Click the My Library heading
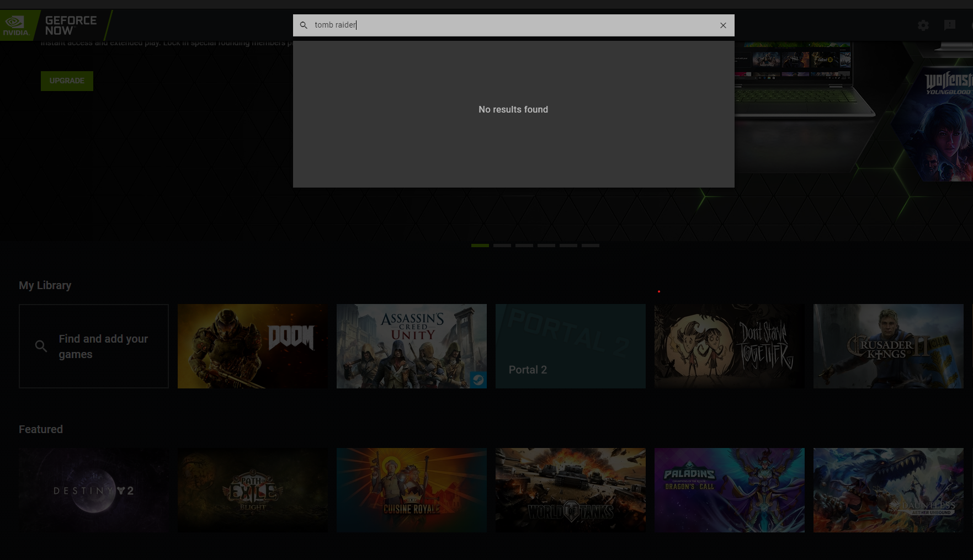The height and width of the screenshot is (560, 973). 45,285
